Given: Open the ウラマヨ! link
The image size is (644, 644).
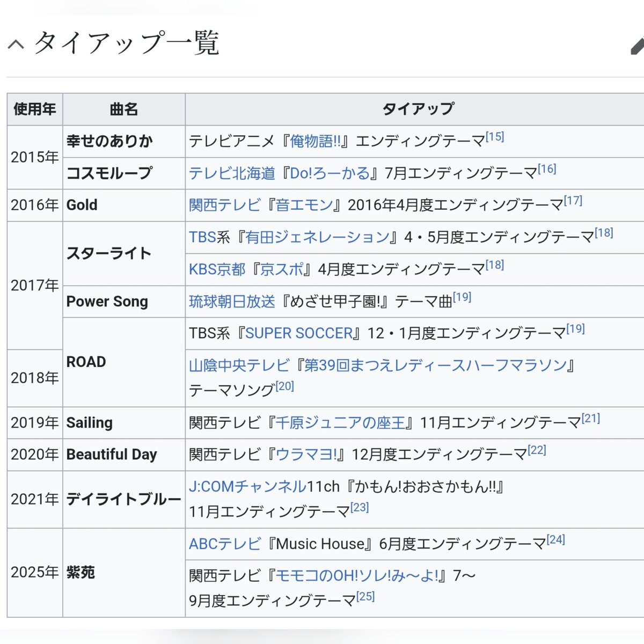Looking at the screenshot, I should click(306, 455).
